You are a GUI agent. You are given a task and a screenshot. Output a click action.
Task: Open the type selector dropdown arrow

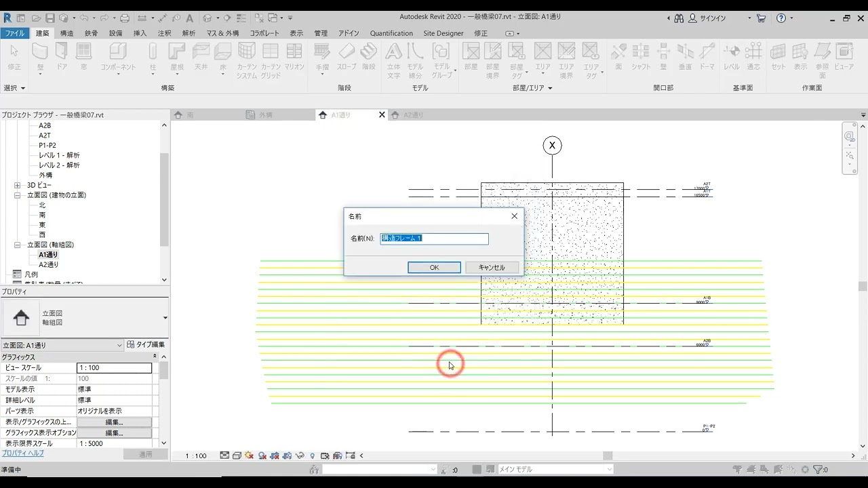[165, 318]
